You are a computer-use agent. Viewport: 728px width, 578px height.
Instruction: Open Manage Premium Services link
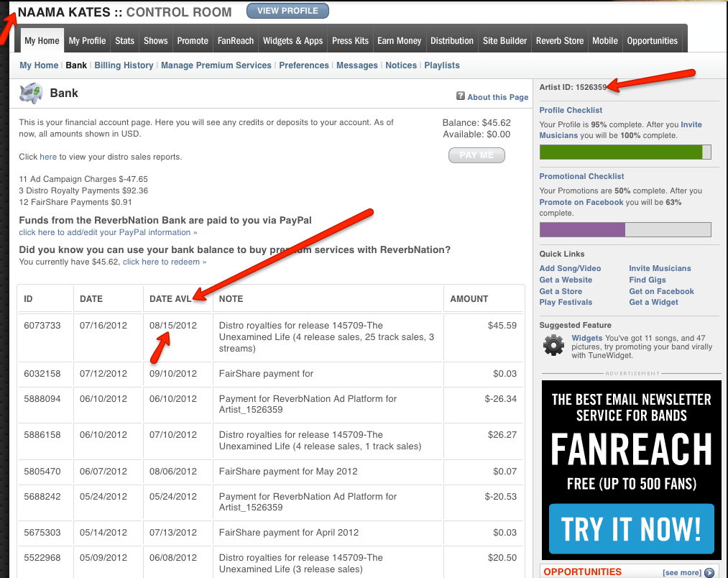click(216, 65)
